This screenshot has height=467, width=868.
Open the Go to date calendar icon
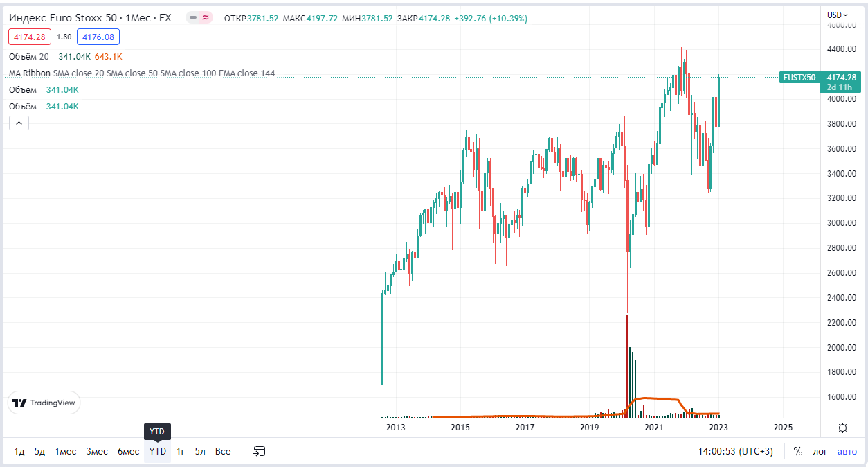click(x=260, y=450)
